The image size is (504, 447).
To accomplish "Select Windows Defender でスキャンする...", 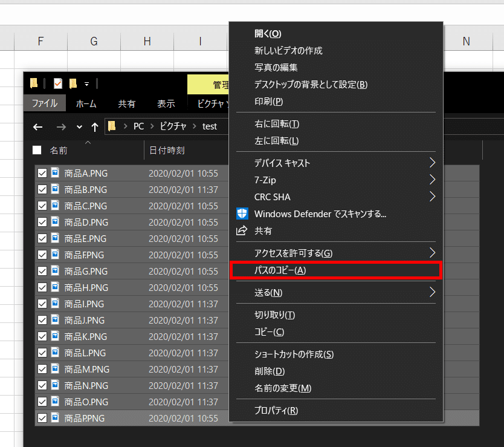I will (336, 214).
